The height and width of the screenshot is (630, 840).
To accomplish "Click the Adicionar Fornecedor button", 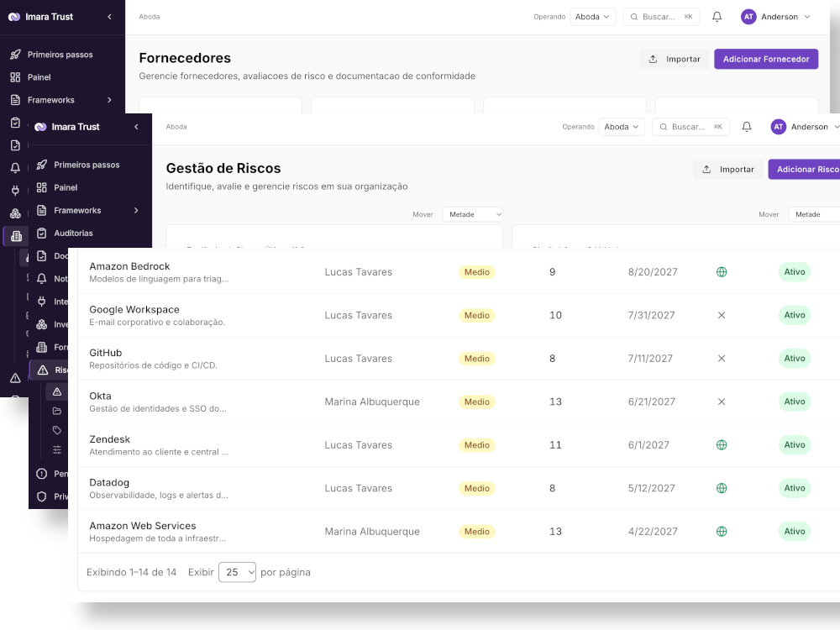I will (x=766, y=59).
